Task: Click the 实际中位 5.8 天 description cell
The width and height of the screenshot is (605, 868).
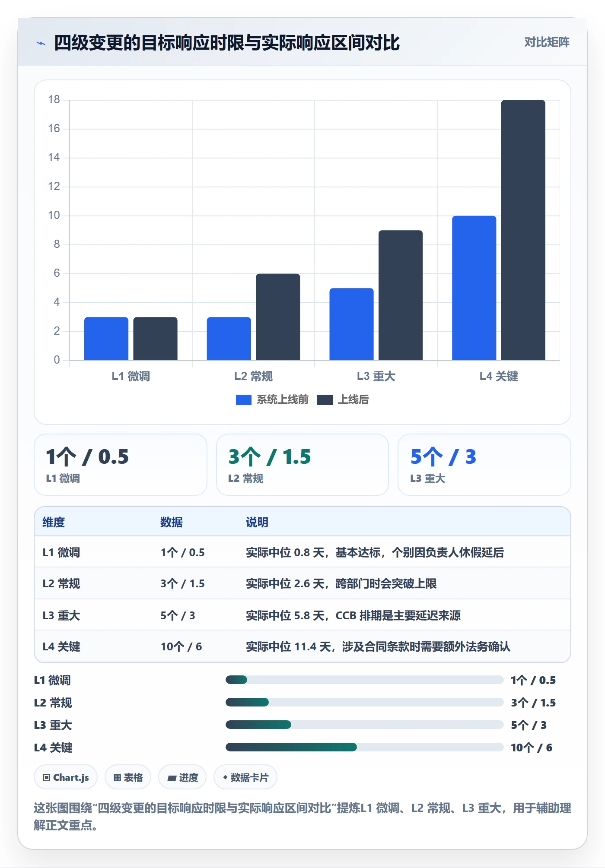Action: coord(353,615)
